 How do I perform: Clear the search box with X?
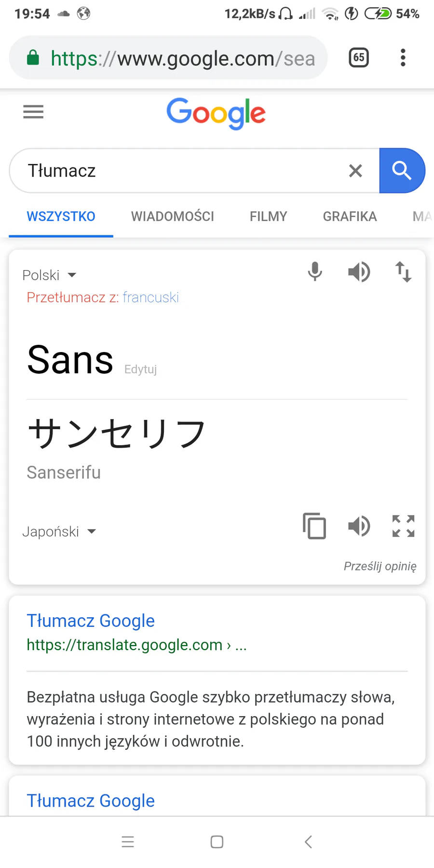(x=355, y=171)
